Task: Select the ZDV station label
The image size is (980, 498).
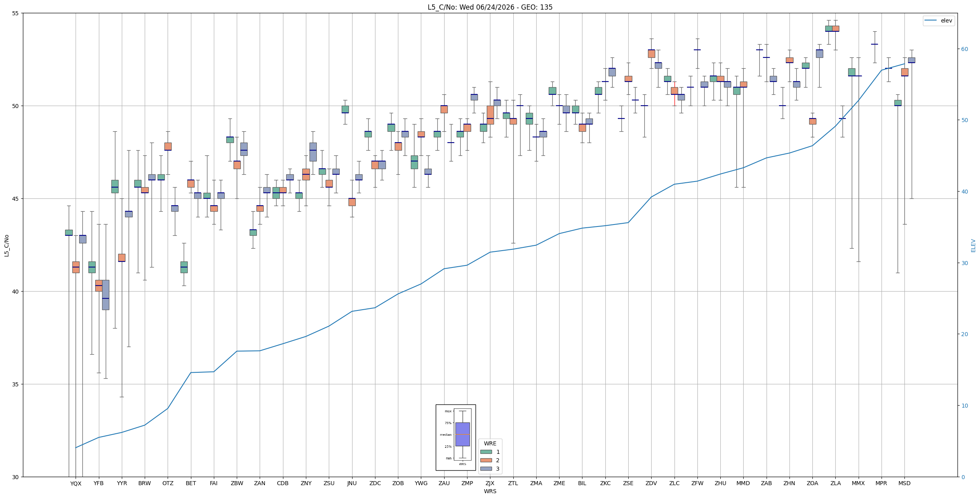Action: 651,484
